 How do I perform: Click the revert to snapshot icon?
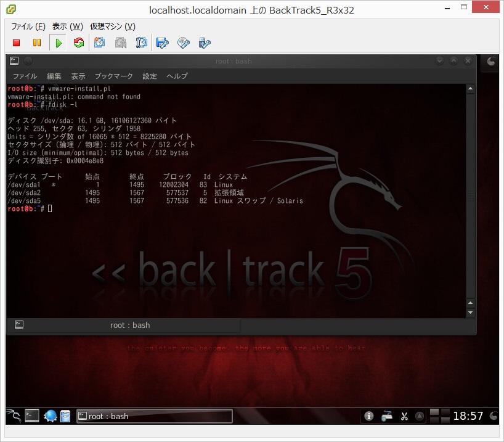pyautogui.click(x=121, y=43)
